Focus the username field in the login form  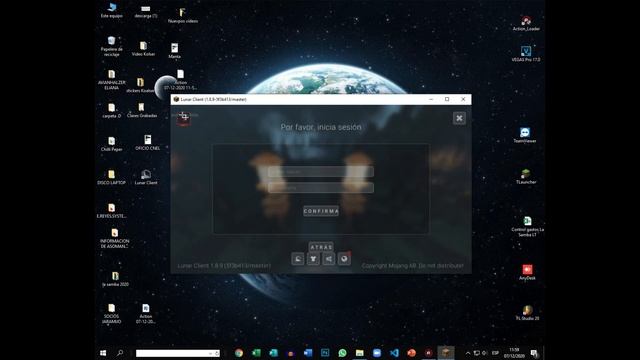tap(321, 172)
